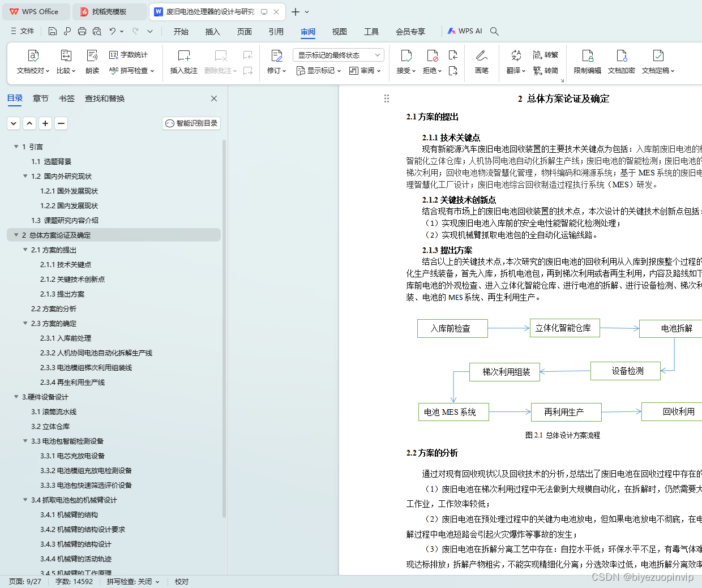Image resolution: width=702 pixels, height=588 pixels.
Task: Click 拼写检查: 关闭 in status bar
Action: click(x=133, y=581)
